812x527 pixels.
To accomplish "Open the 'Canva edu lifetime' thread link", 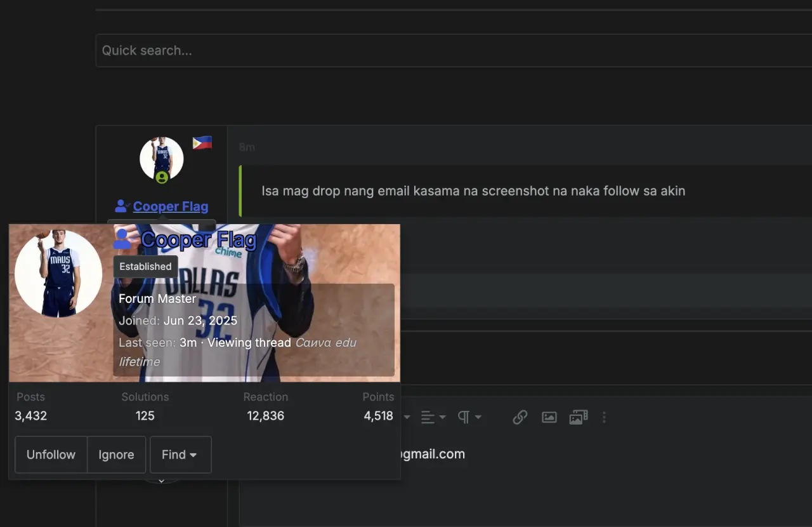I will point(238,352).
